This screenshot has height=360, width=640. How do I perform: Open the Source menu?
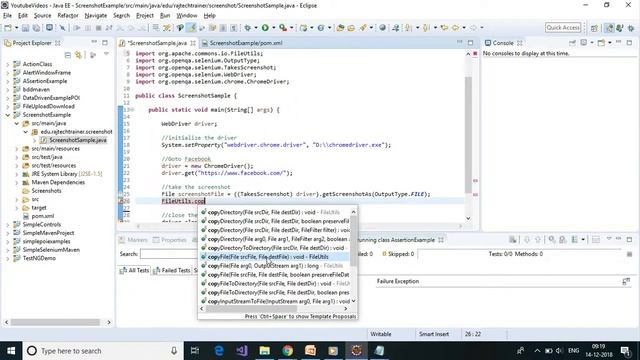coord(42,16)
